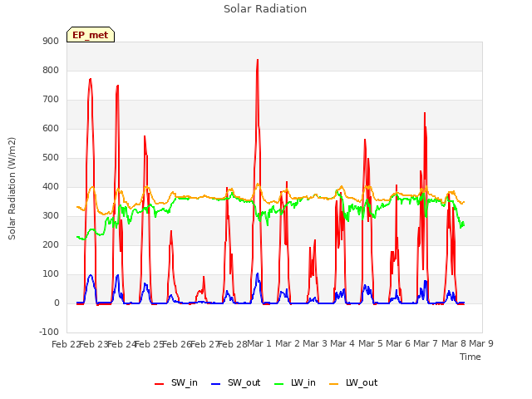Click the orange LW_out legend swatch
The image size is (532, 399).
[x=334, y=384]
